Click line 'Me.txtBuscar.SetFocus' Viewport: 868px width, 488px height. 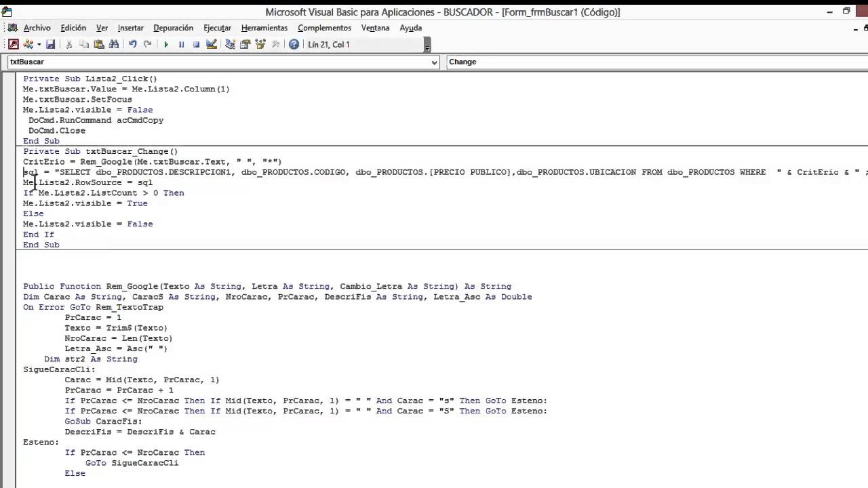[77, 100]
